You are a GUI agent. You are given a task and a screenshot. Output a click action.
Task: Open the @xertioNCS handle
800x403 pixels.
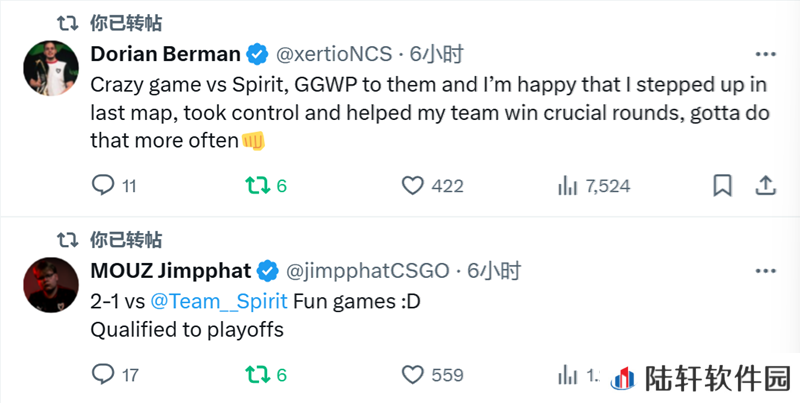click(333, 53)
